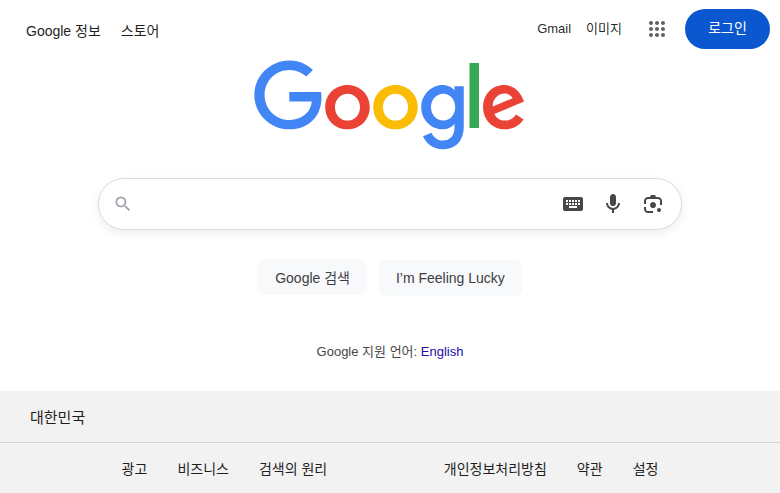Open the 설정 settings menu
Viewport: 780px width, 493px height.
click(x=645, y=469)
